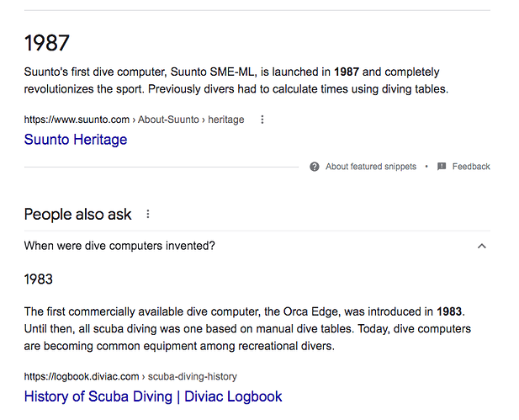Open options menu beside suunto.com result
This screenshot has height=420, width=519.
tap(262, 120)
